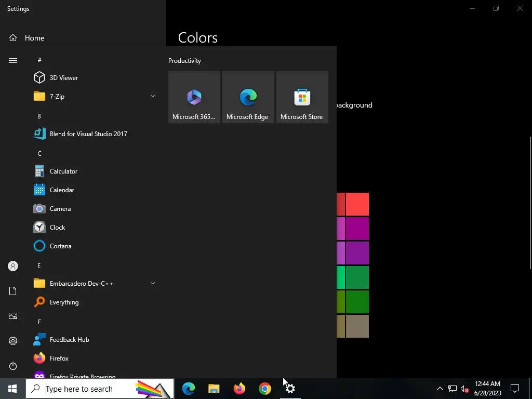The width and height of the screenshot is (532, 399).
Task: Expand the Embarcadero Dev-C++ chevron
Action: point(153,283)
